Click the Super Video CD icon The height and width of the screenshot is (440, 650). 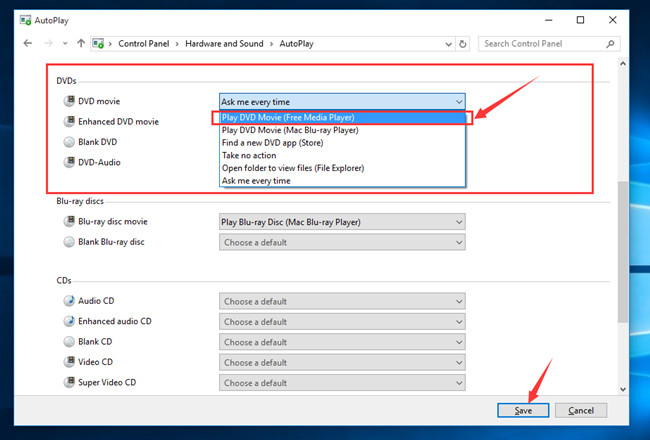[68, 382]
